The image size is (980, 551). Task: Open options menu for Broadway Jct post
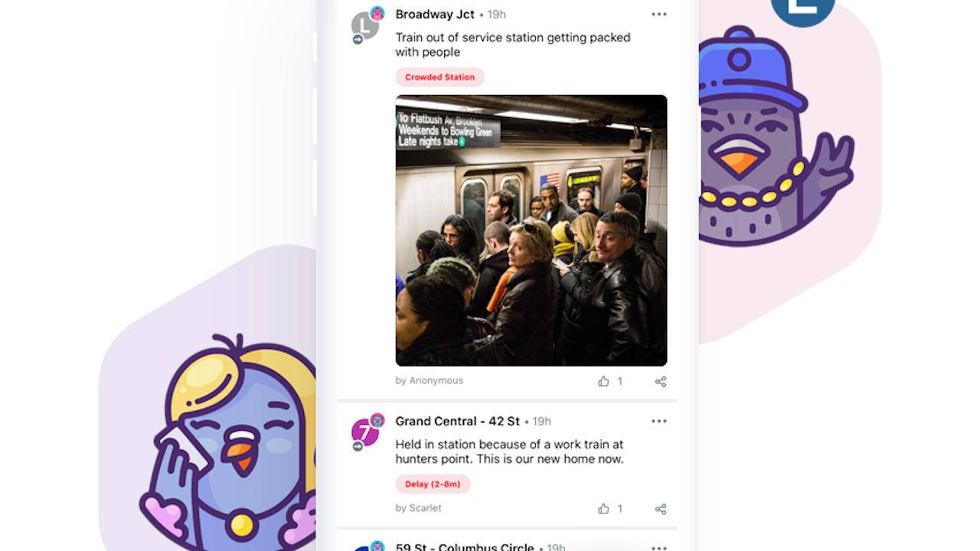[658, 15]
